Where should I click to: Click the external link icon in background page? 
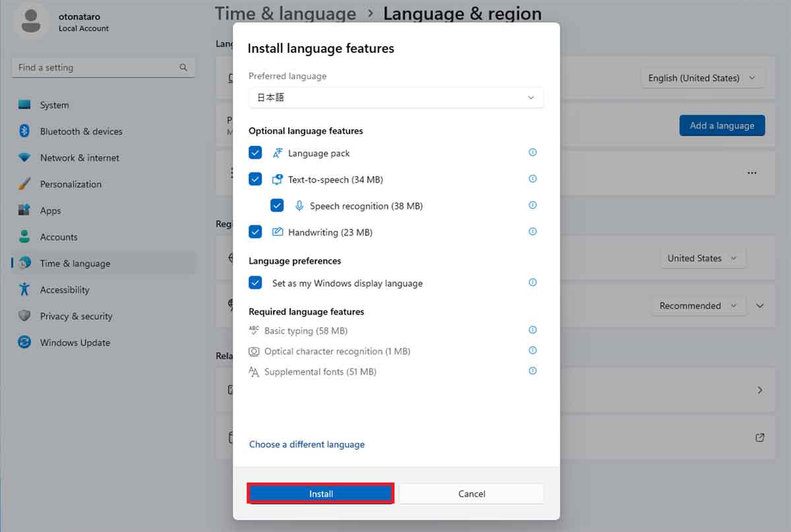pos(760,437)
